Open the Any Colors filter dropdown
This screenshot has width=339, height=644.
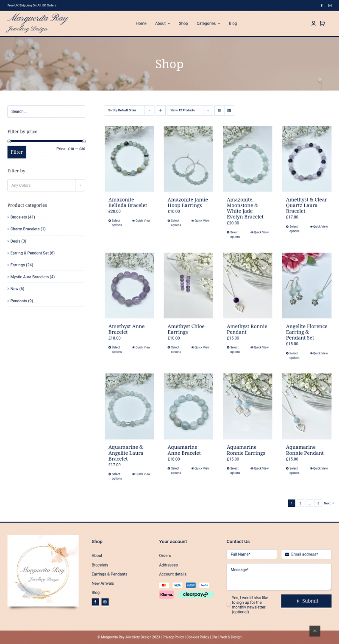tap(46, 185)
